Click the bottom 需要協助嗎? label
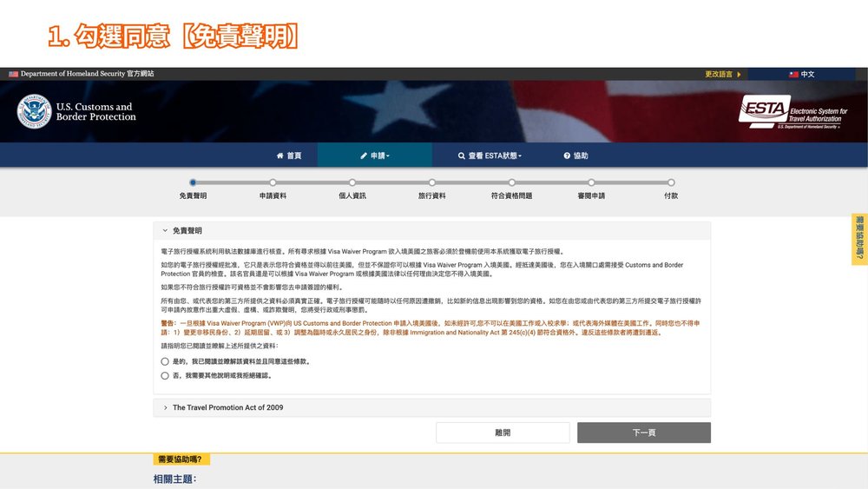This screenshot has height=489, width=868. coord(181,459)
